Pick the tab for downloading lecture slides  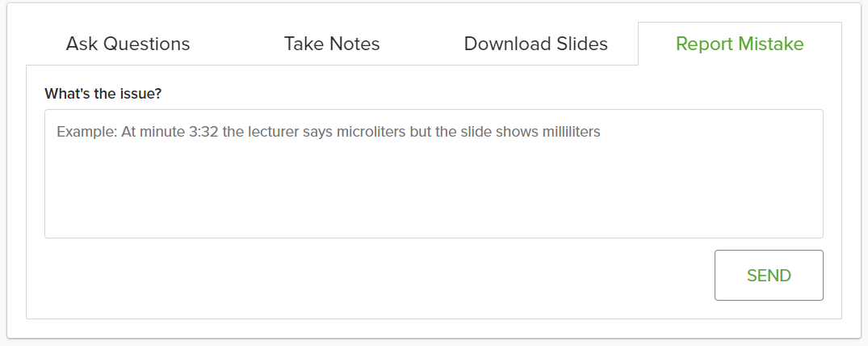point(536,44)
